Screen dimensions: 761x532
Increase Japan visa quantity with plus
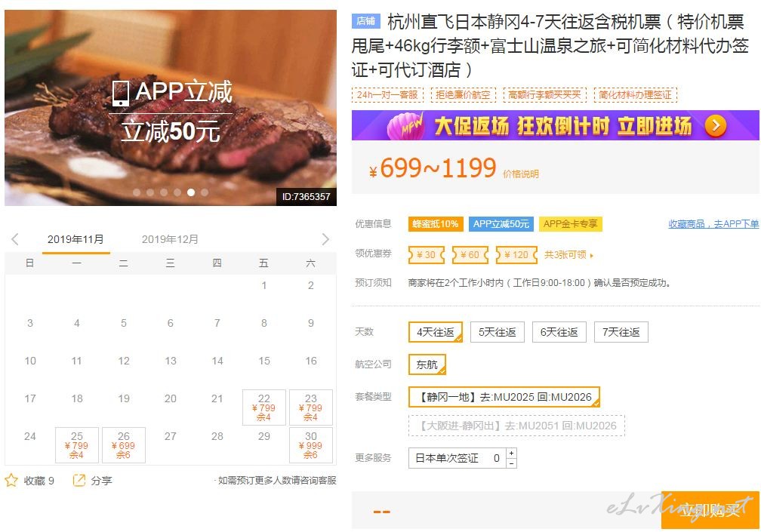[512, 453]
